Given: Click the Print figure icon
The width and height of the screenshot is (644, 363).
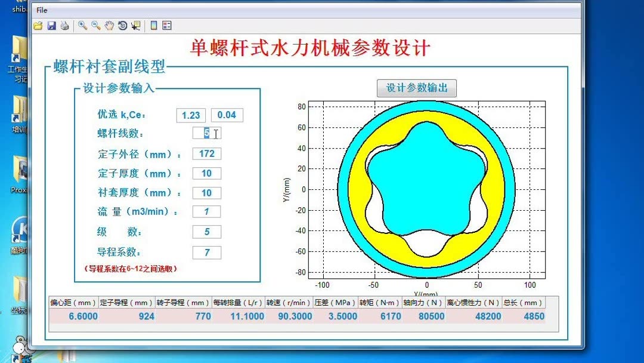Looking at the screenshot, I should 65,25.
